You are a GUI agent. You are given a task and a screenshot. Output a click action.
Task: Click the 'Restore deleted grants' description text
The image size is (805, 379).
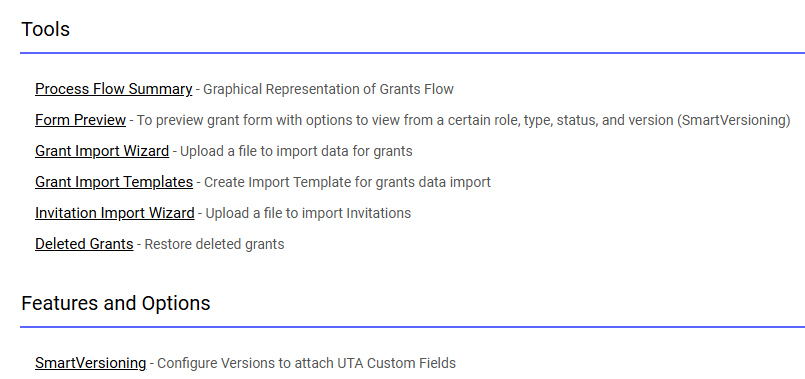point(214,243)
